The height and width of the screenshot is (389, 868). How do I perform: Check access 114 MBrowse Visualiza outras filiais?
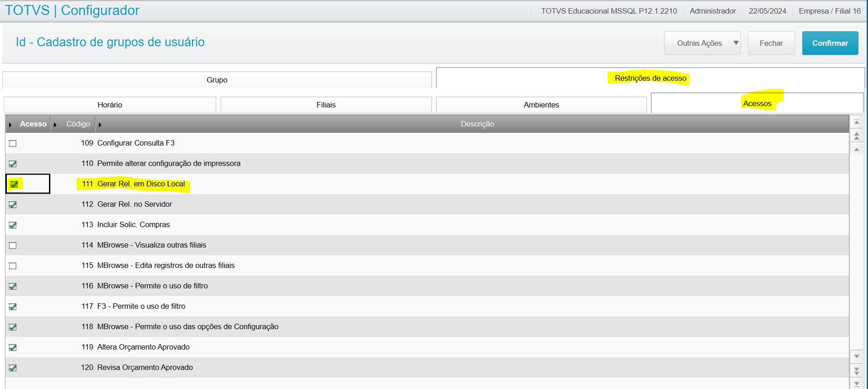pyautogui.click(x=13, y=245)
